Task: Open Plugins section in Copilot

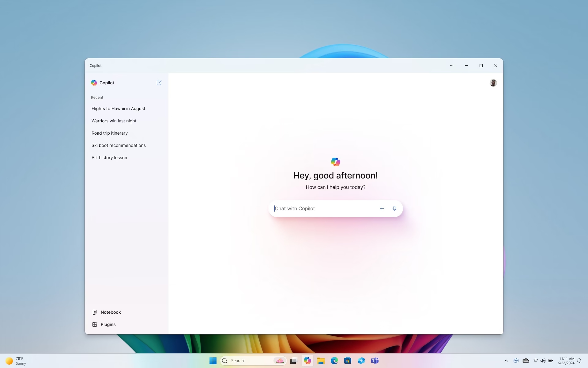Action: (x=108, y=324)
